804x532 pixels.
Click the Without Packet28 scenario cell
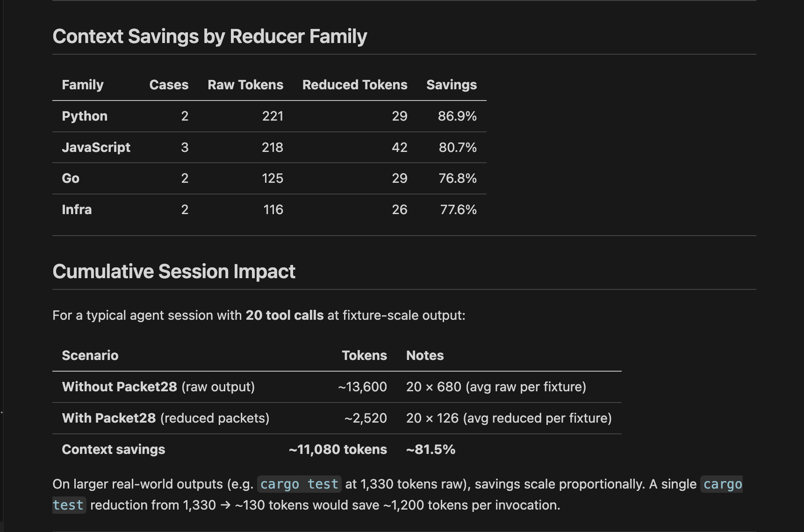coord(158,387)
